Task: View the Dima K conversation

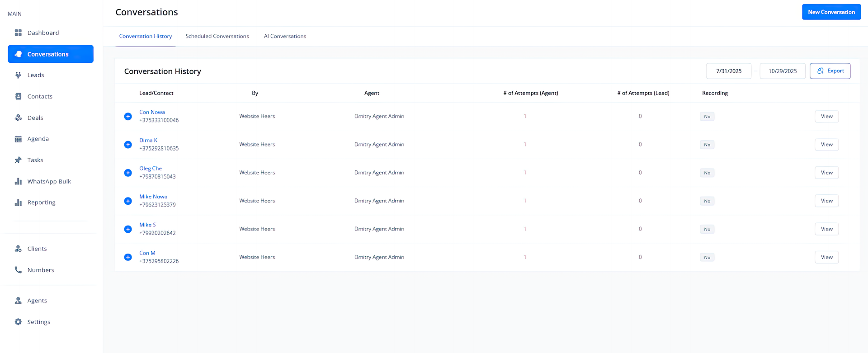Action: point(826,145)
